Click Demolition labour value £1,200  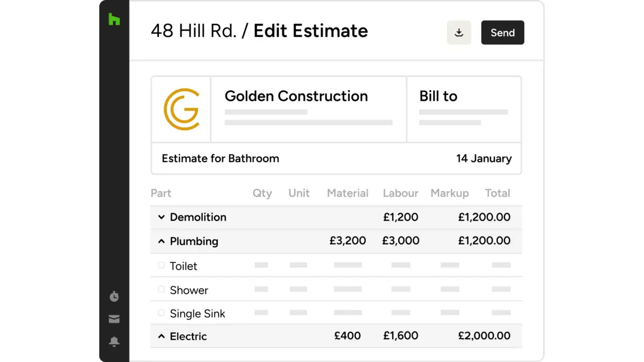click(401, 217)
